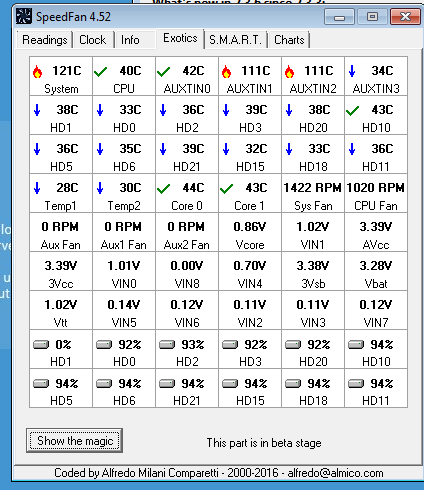Click the VIN0 1.01V reading
The width and height of the screenshot is (424, 490).
pyautogui.click(x=124, y=271)
